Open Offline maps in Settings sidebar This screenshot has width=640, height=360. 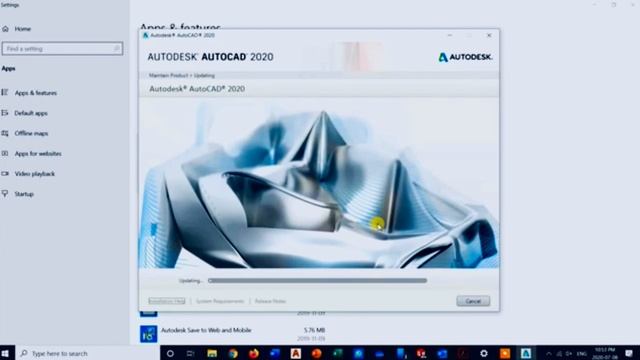click(x=31, y=133)
